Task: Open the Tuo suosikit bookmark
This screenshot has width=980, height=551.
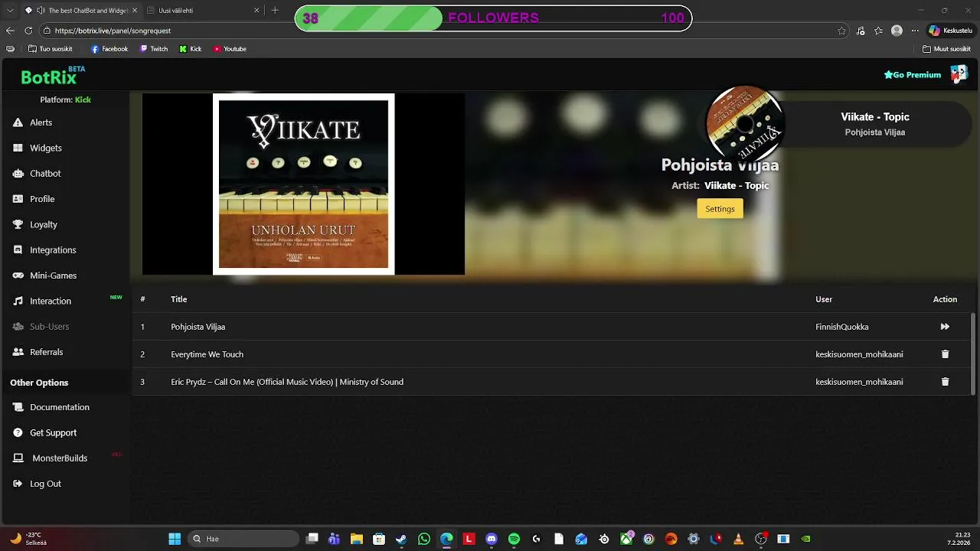Action: pos(50,49)
